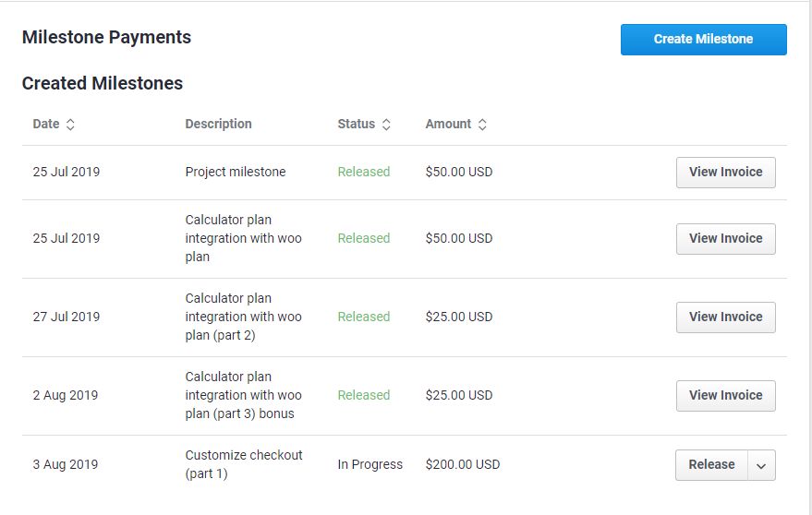Expand the dropdown arrow beside Release
This screenshot has width=812, height=515.
coord(761,465)
